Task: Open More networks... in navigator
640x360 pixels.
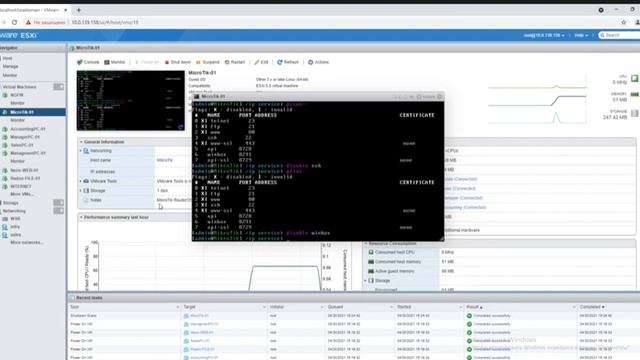Action: (27, 242)
